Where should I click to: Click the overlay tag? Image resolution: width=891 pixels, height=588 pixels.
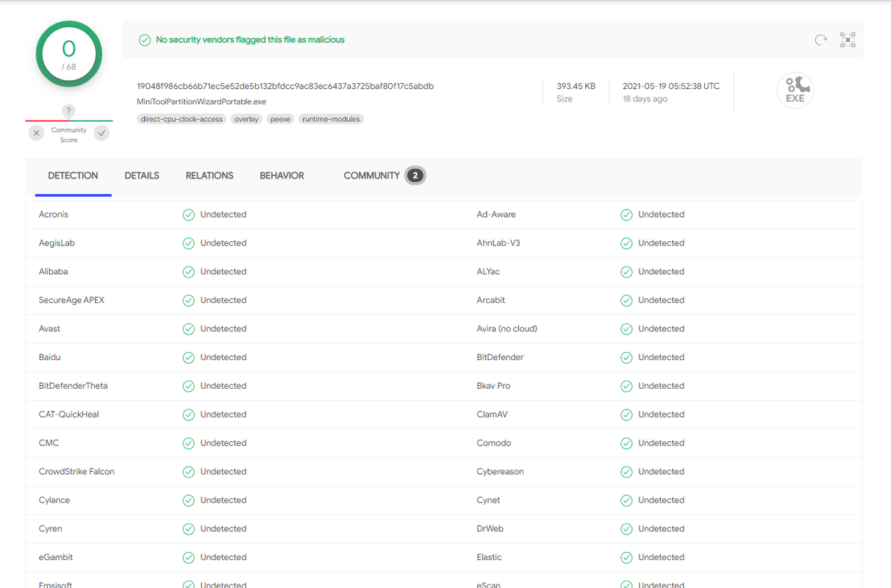246,119
